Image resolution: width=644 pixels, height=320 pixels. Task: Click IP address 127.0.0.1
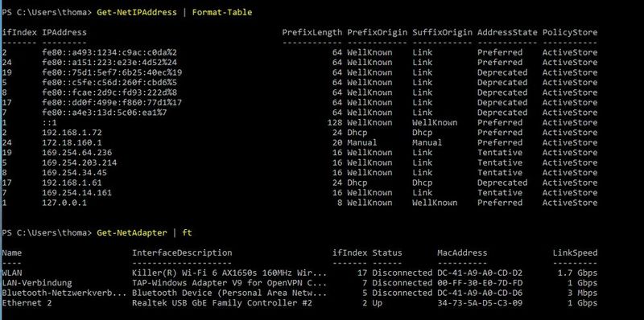(64, 203)
